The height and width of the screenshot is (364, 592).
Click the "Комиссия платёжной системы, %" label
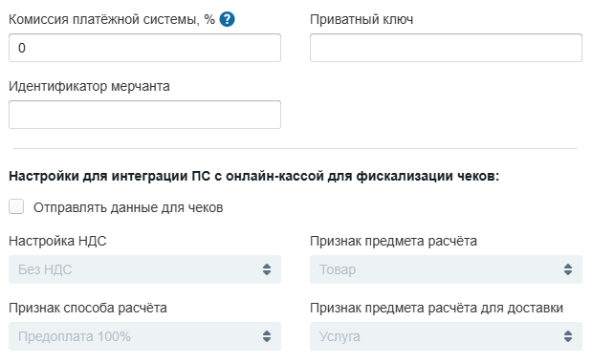pyautogui.click(x=112, y=19)
